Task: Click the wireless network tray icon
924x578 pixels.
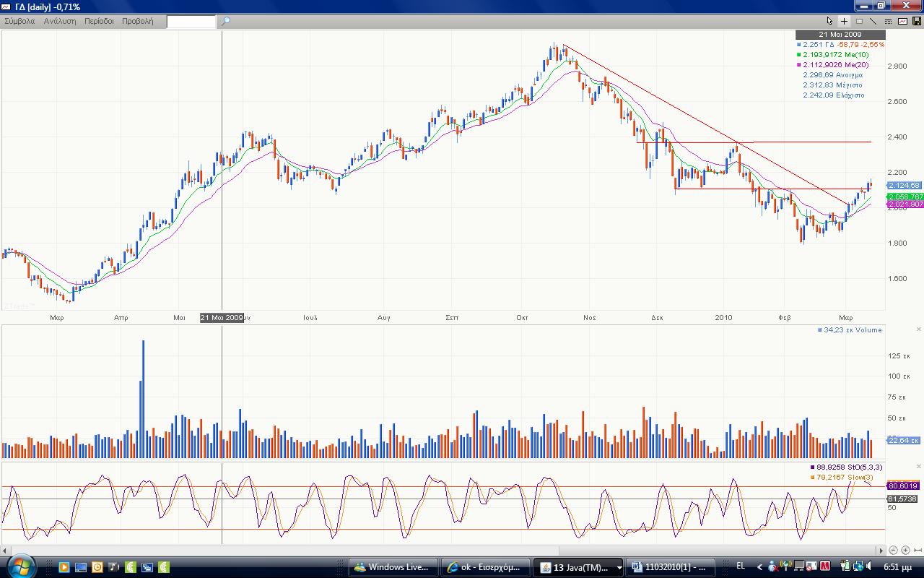Action: 785,566
